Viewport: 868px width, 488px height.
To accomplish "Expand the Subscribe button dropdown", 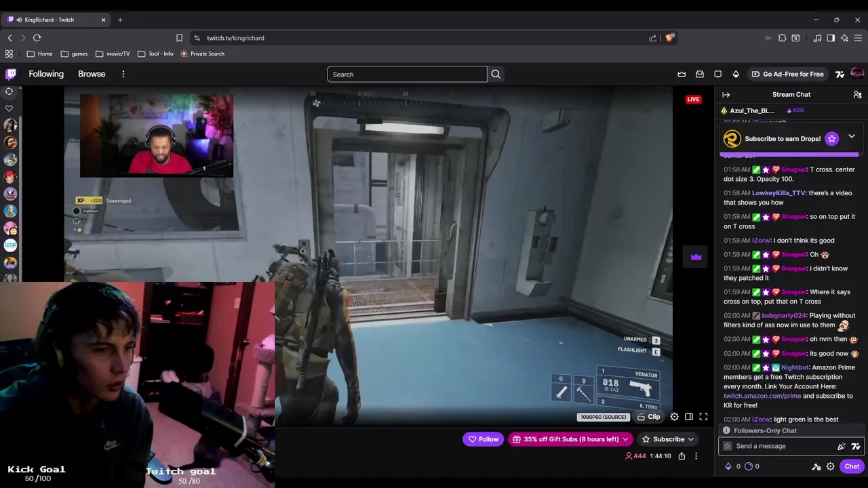I will (x=690, y=439).
